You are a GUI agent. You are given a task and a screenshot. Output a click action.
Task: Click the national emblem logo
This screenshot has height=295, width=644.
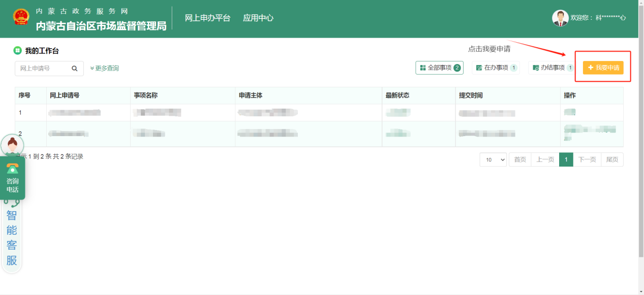coord(21,17)
